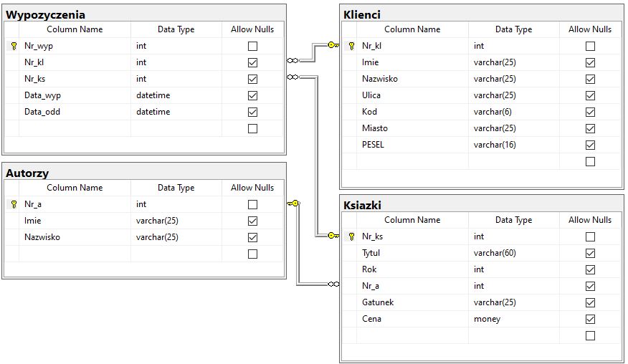628x364 pixels.
Task: Select the Klienci table title bar
Action: (x=481, y=14)
